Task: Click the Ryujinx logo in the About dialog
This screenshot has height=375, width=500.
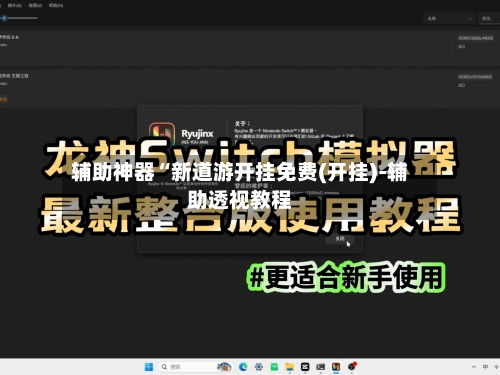Action: pyautogui.click(x=162, y=134)
